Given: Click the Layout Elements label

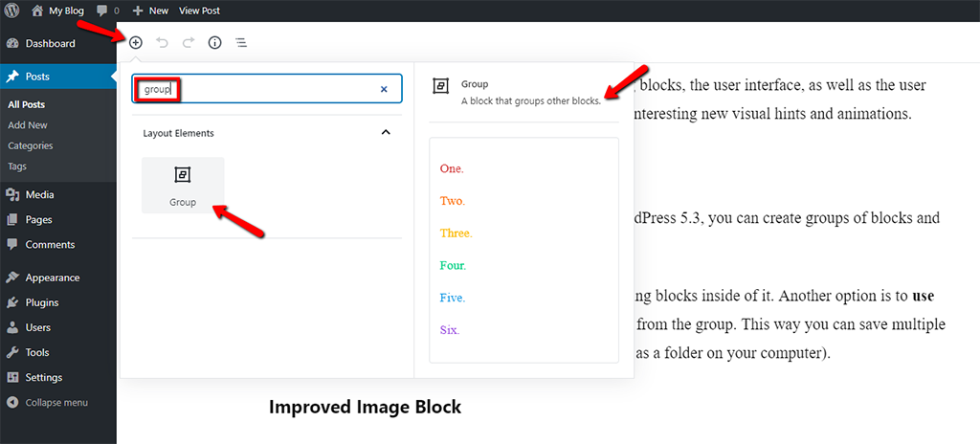Looking at the screenshot, I should pos(179,133).
